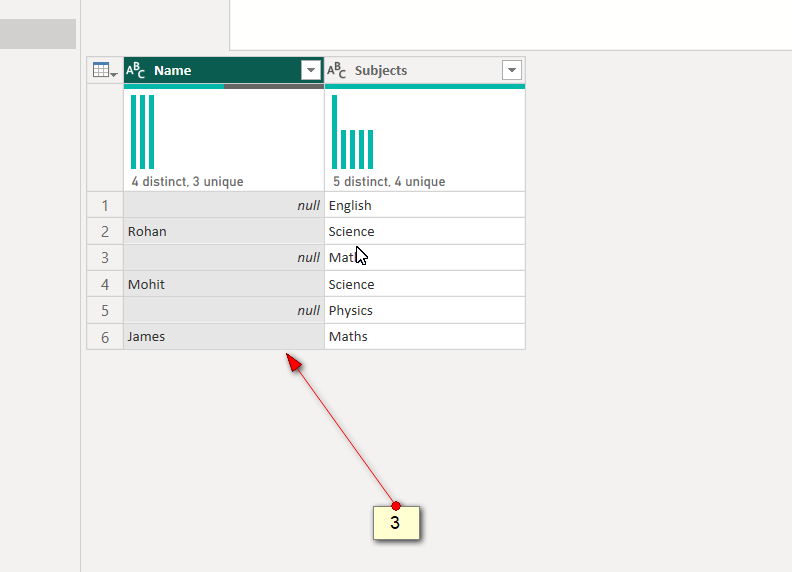Open the Subjects column filter dropdown
Image resolution: width=792 pixels, height=572 pixels.
512,70
